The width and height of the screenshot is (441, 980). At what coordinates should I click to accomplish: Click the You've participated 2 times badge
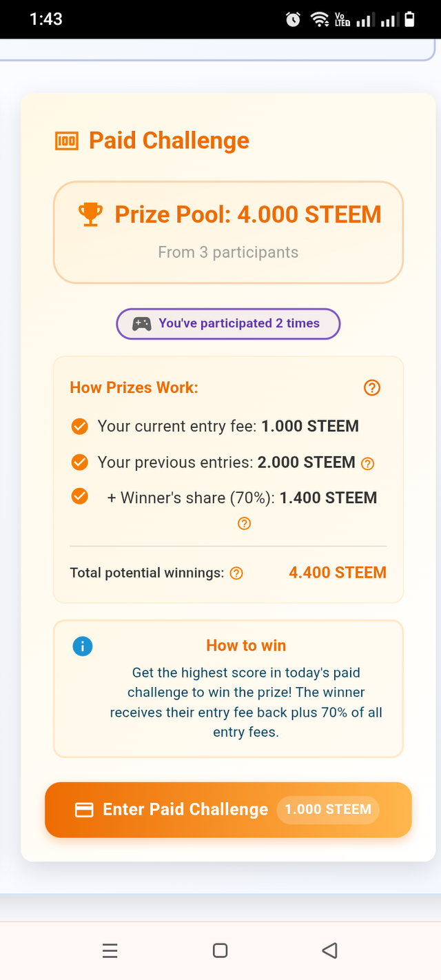pyautogui.click(x=228, y=324)
